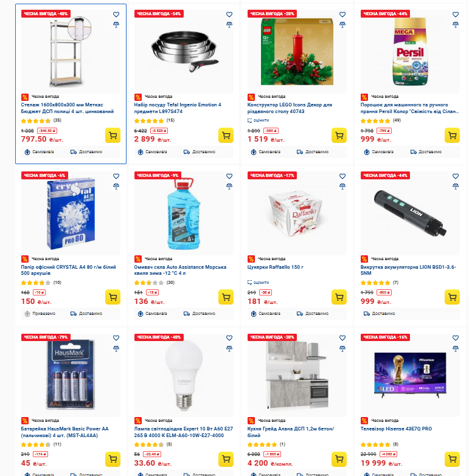Screen dimensions: 469x476
Task: Toggle favorite heart on Кухня Грейд Алана
Action: (x=342, y=338)
